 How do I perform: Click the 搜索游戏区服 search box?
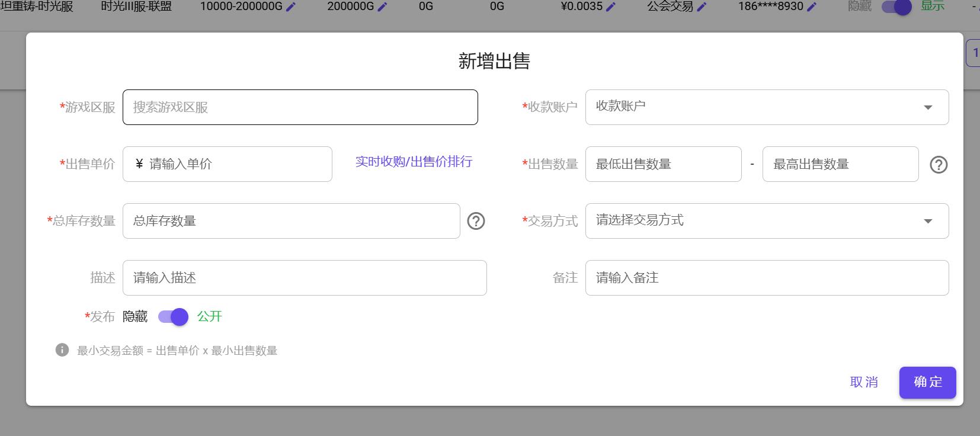point(300,107)
